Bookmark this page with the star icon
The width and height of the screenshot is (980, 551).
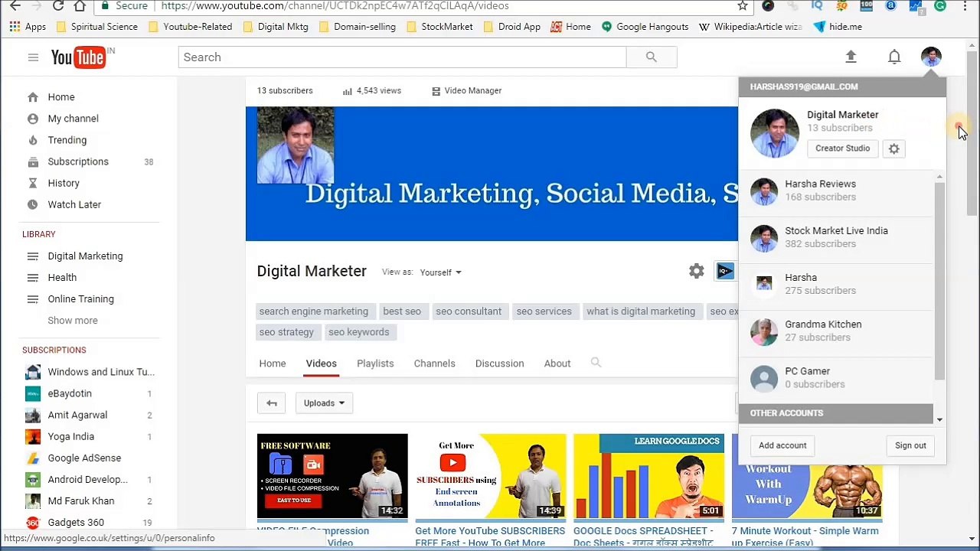point(742,6)
